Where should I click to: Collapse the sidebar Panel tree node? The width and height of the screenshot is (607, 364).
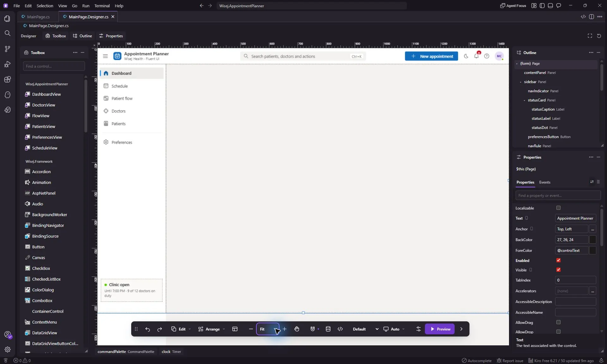521,82
